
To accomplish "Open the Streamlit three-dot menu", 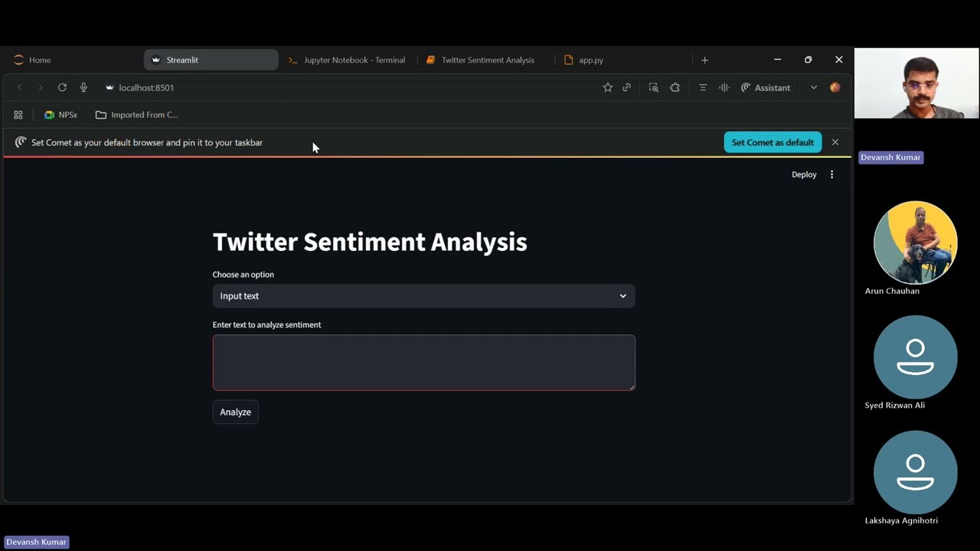I will pos(831,174).
